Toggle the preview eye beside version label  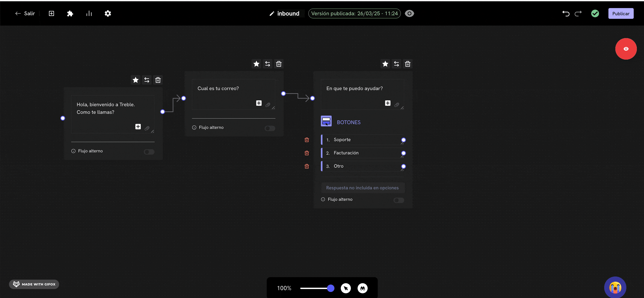pyautogui.click(x=409, y=13)
